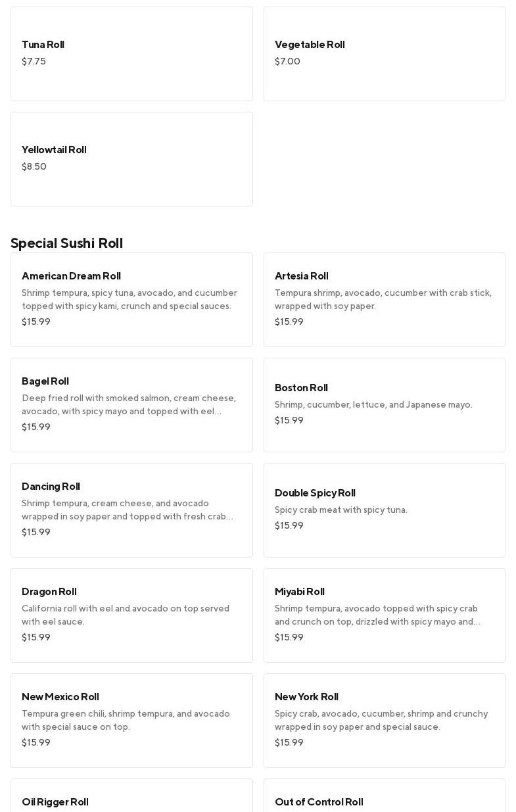This screenshot has height=812, width=516.
Task: Choose the Out of Control Roll
Action: (x=384, y=799)
